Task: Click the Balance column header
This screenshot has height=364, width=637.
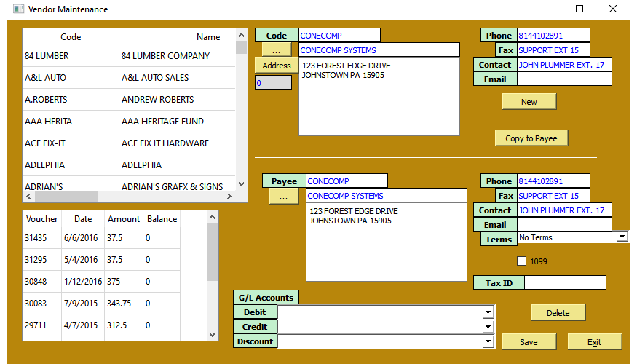Action: (x=162, y=219)
